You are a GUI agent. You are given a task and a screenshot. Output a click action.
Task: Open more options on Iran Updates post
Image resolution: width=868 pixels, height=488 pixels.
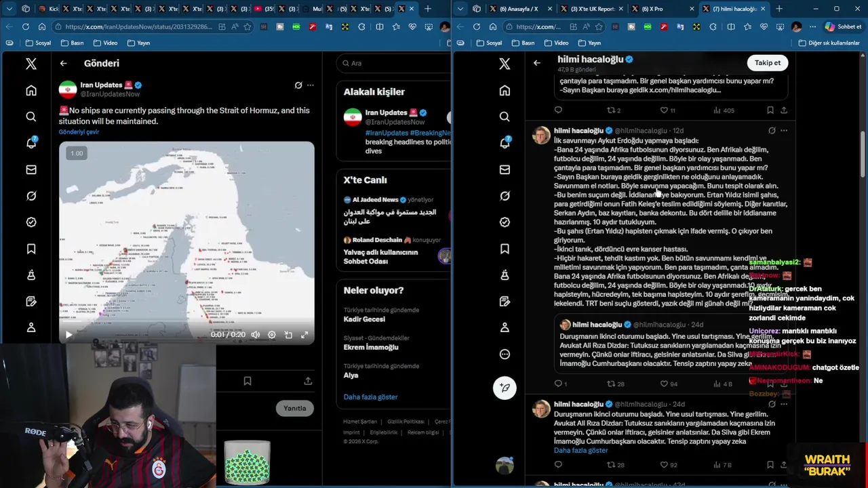[310, 85]
